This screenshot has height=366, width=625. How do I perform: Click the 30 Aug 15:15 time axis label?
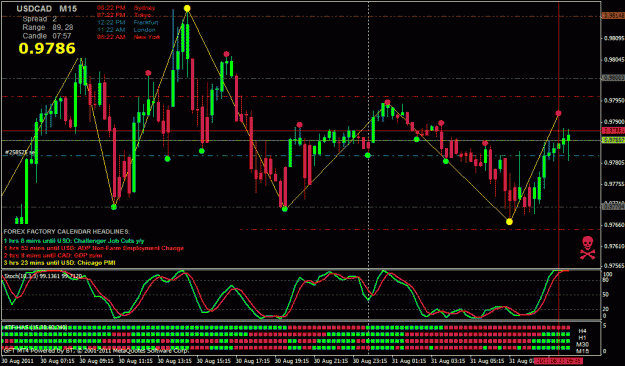(213, 361)
